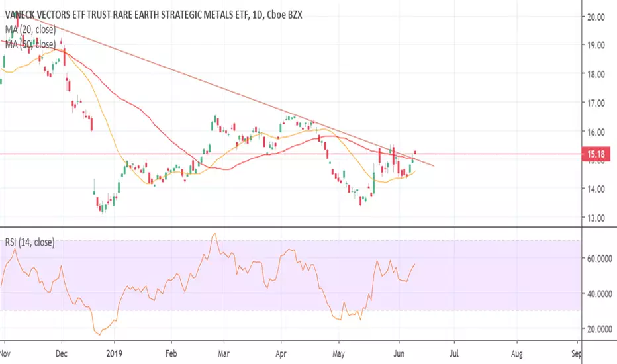The width and height of the screenshot is (617, 364).
Task: Click the Aug label on time axis
Action: (516, 354)
